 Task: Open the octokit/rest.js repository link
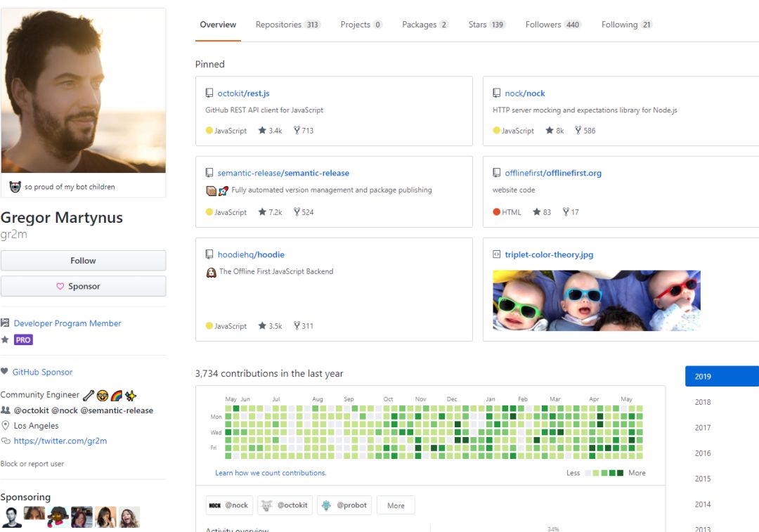(243, 93)
